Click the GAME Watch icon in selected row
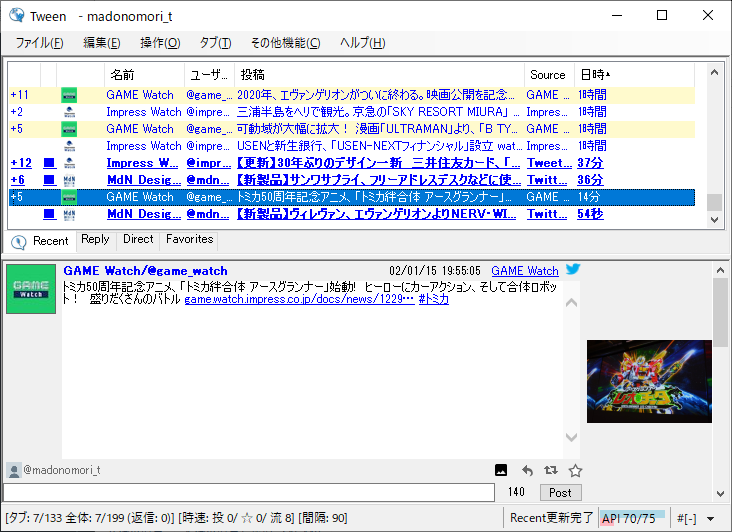The image size is (732, 532). [x=69, y=197]
